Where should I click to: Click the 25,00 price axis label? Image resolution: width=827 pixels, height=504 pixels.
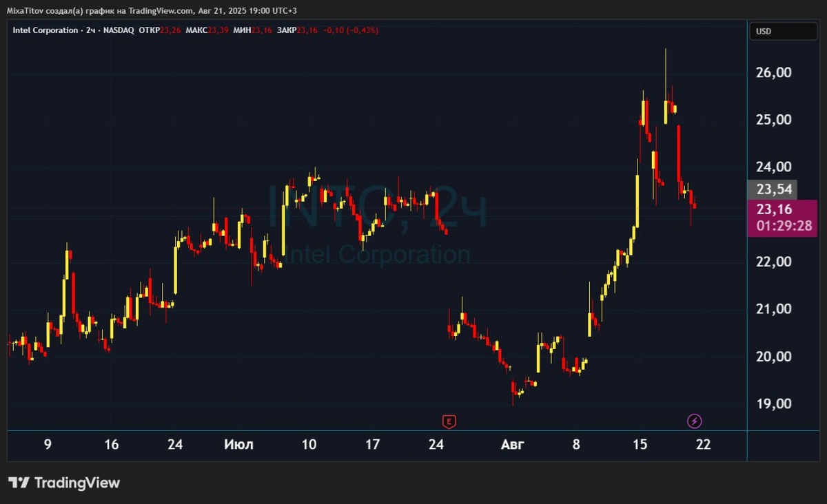(x=775, y=120)
